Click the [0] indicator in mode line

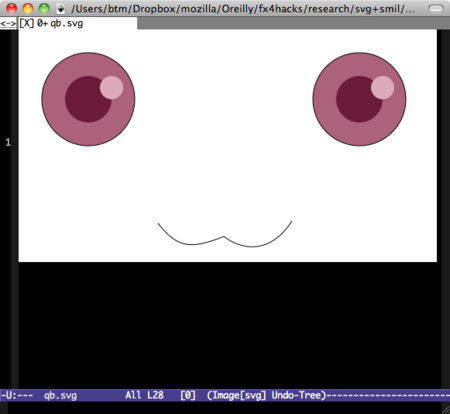(188, 395)
